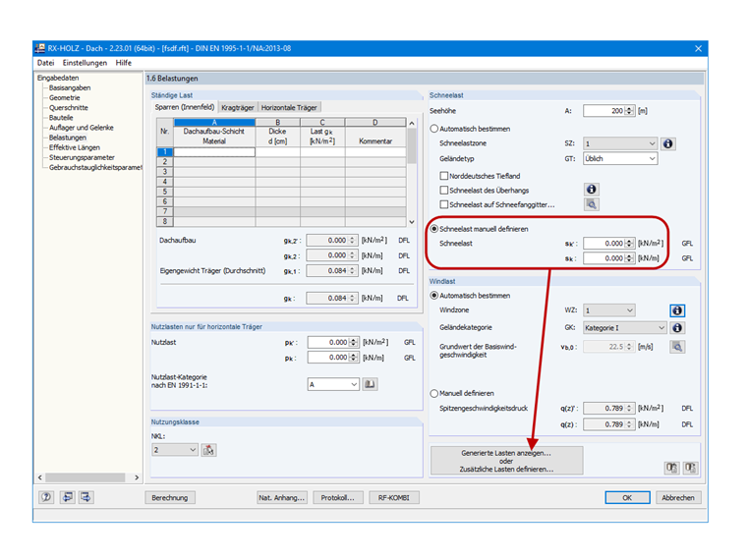Select Automatisch bestimmen for Windlast
747x560 pixels.
pyautogui.click(x=434, y=296)
